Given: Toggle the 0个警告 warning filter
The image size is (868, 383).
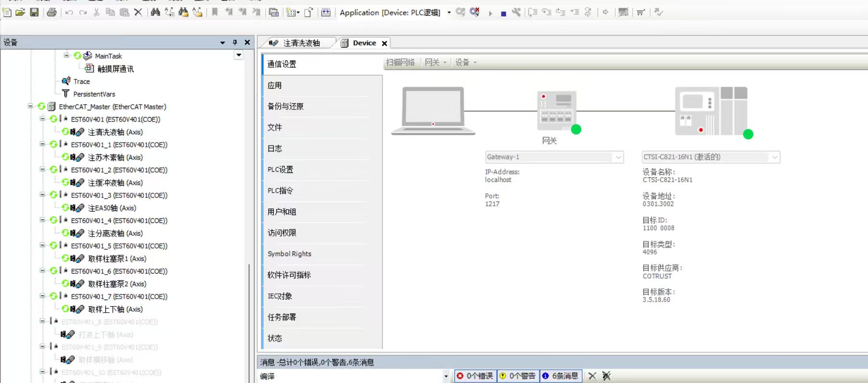Looking at the screenshot, I should click(517, 376).
